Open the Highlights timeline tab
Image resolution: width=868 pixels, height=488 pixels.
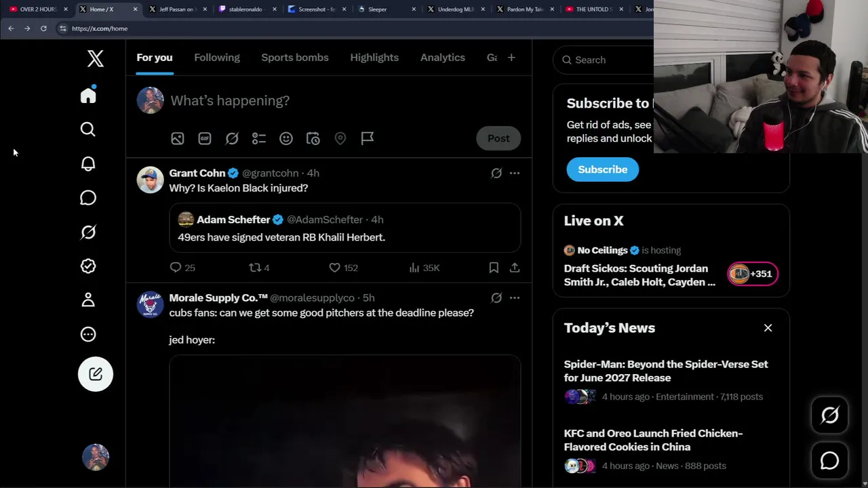tap(374, 58)
